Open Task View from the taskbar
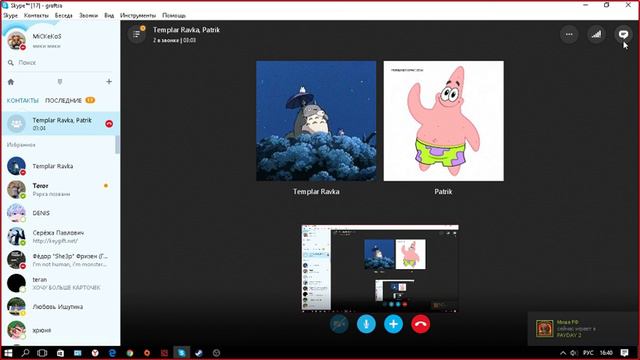The image size is (640, 360). click(x=42, y=353)
